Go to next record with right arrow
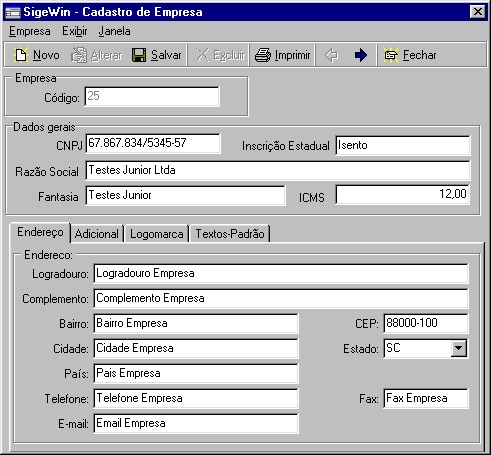The width and height of the screenshot is (491, 455). 361,55
